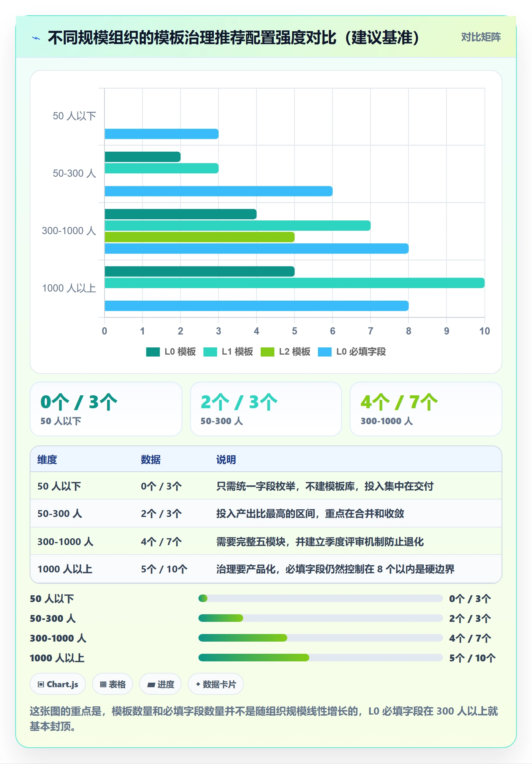The image size is (532, 764).
Task: Click the L1 模板 bar for 1000 人以上
Action: coord(294,283)
